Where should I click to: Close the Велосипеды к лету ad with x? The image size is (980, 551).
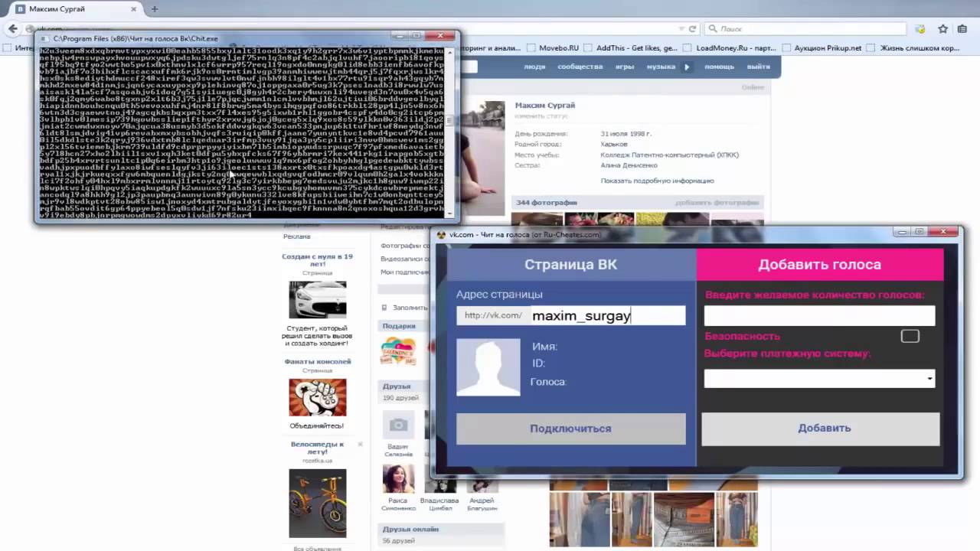pyautogui.click(x=360, y=444)
